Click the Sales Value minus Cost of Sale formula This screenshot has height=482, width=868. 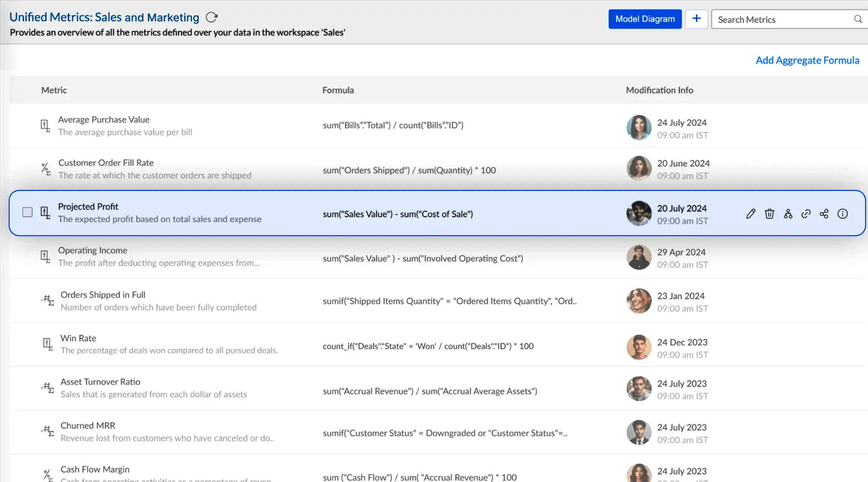(398, 214)
